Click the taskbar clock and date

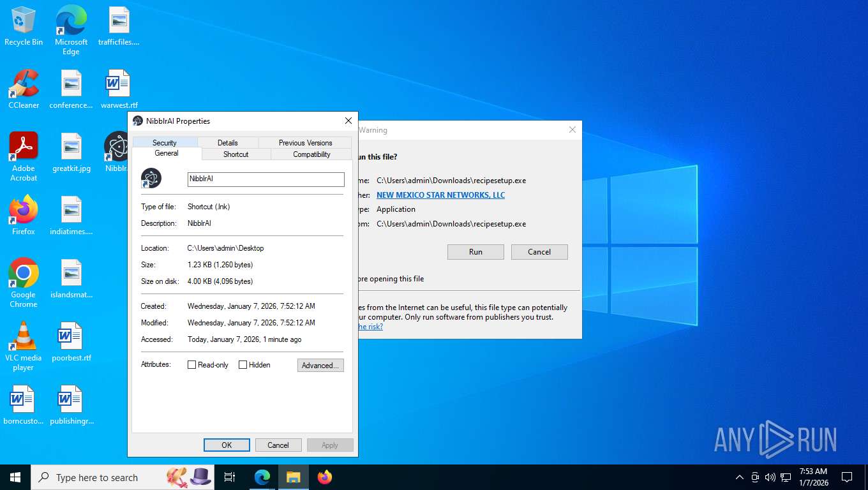click(813, 477)
